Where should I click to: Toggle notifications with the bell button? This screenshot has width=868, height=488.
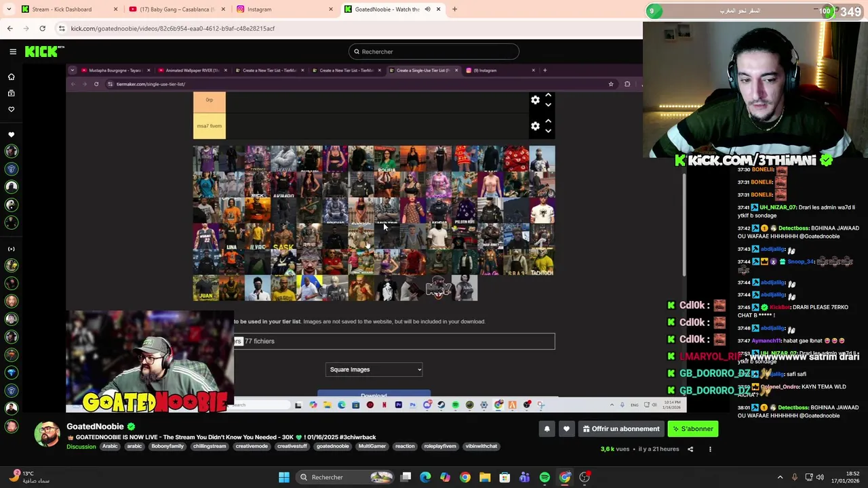(547, 429)
